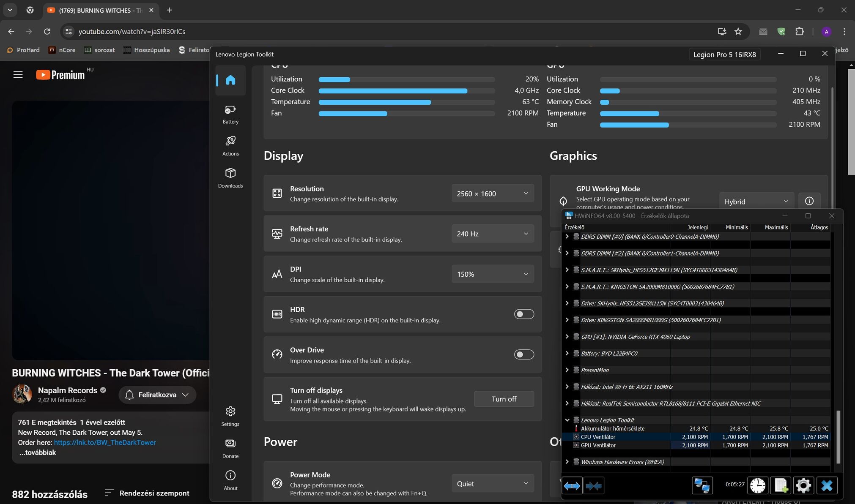This screenshot has width=855, height=504.
Task: Open the Power Mode dropdown Quiet
Action: coord(493,484)
